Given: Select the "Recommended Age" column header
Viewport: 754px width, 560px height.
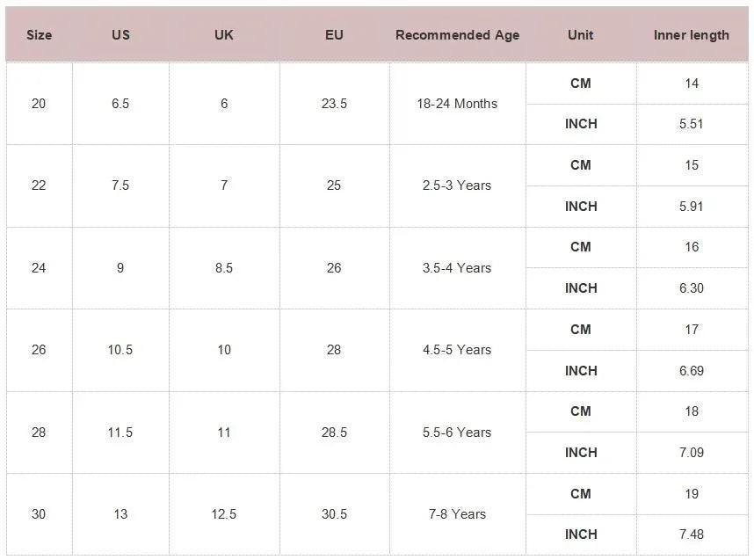Looking at the screenshot, I should (x=457, y=35).
